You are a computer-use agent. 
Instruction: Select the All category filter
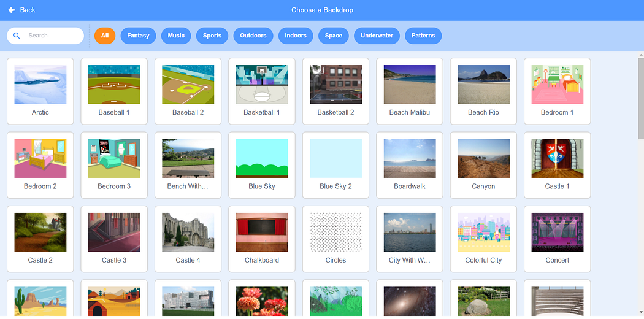105,36
